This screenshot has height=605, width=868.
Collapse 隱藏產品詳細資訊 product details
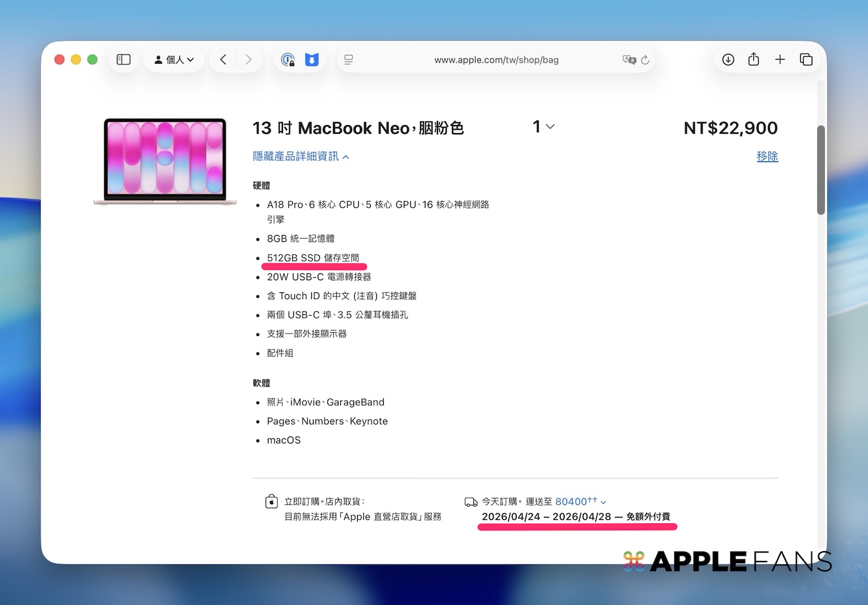click(300, 156)
